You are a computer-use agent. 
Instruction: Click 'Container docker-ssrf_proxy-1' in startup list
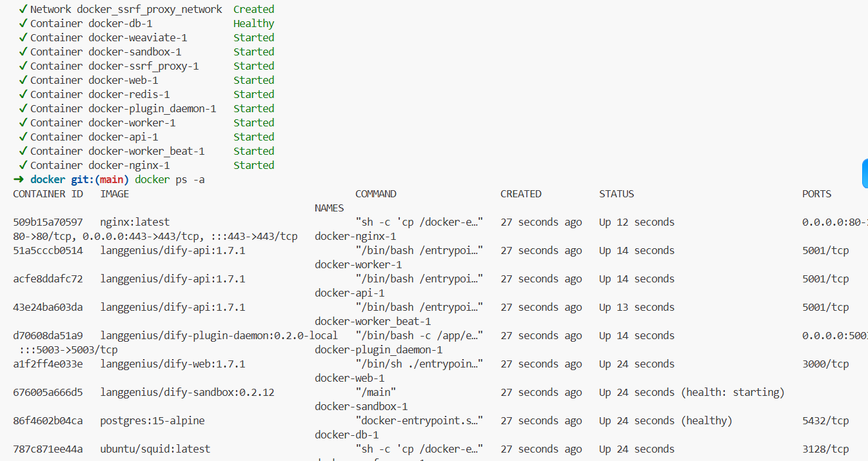pos(114,66)
